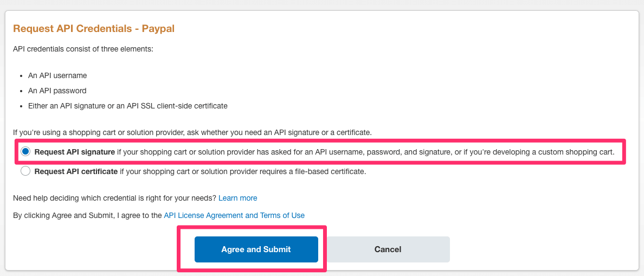Click the 'Request API Credentials - Paypal' heading
644x276 pixels.
93,28
